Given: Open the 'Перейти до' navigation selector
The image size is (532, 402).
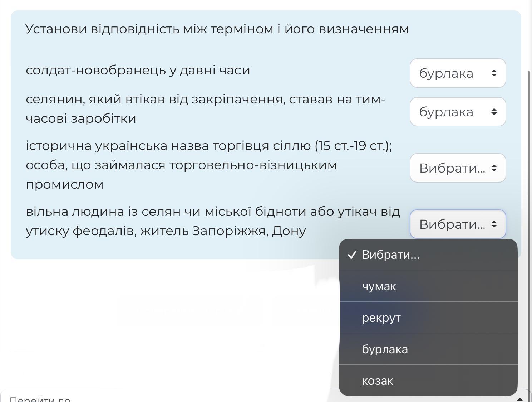Looking at the screenshot, I should [143, 398].
